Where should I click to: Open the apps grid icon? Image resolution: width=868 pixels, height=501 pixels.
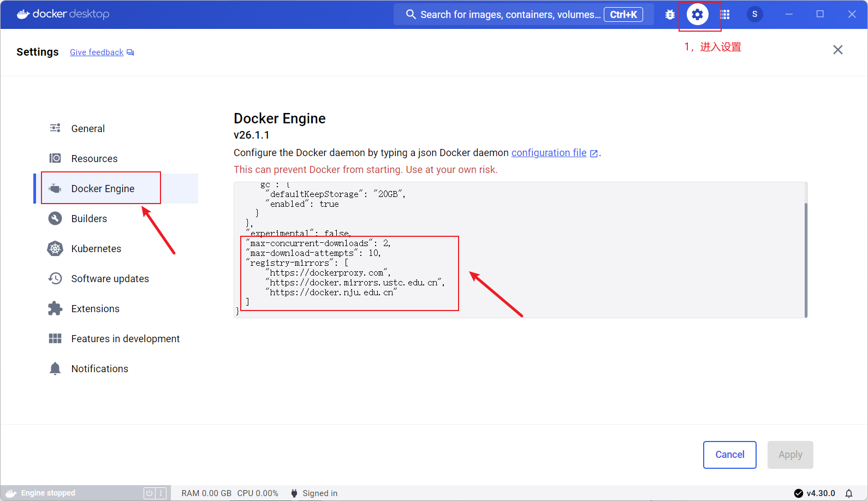(725, 15)
